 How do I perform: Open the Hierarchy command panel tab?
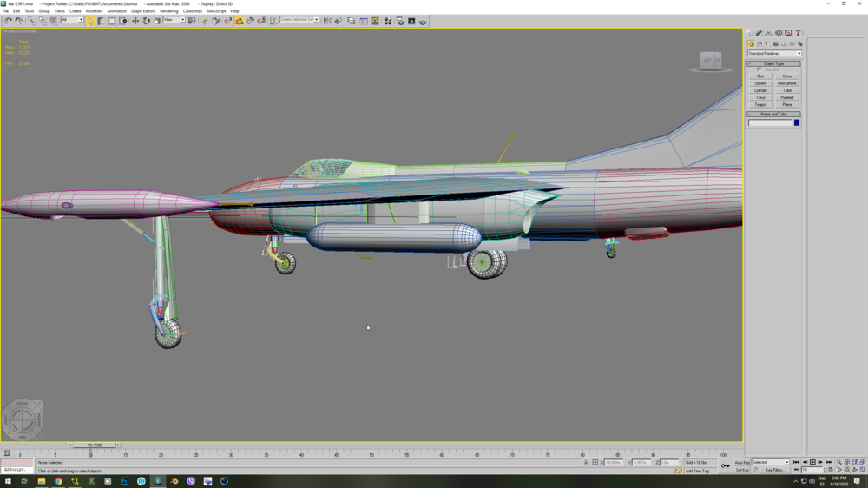pos(769,33)
